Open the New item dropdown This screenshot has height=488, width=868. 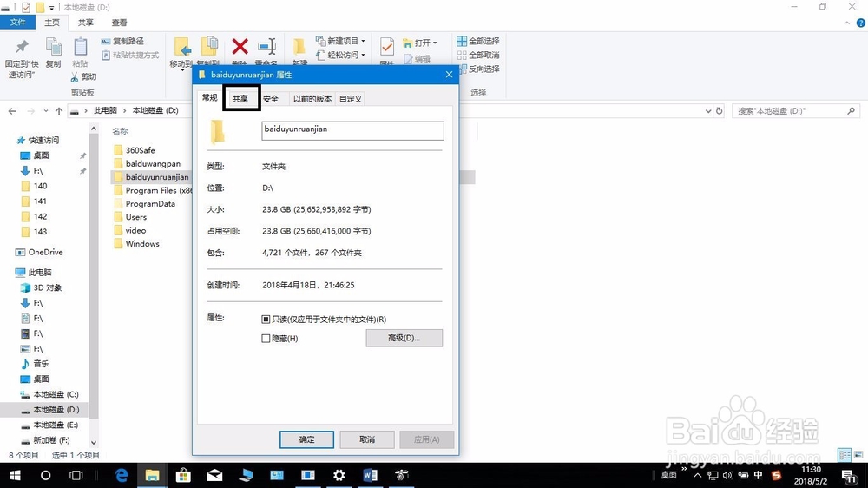coord(340,41)
